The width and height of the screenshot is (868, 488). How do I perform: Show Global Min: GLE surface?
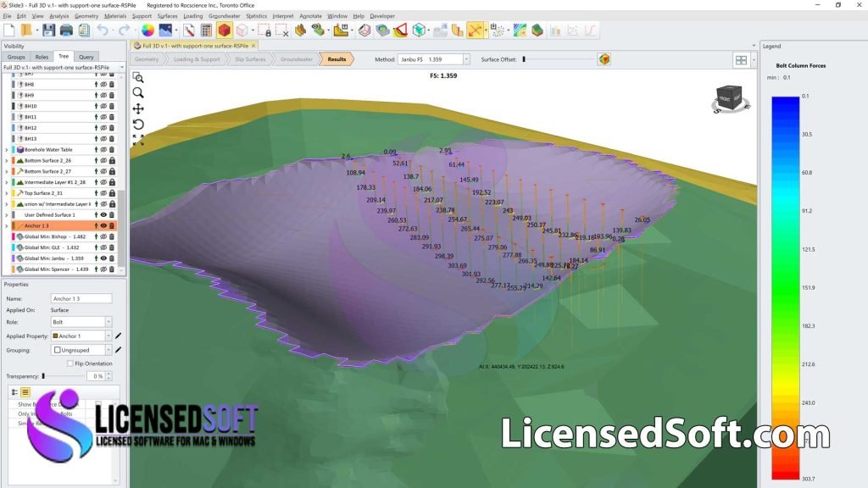click(103, 247)
